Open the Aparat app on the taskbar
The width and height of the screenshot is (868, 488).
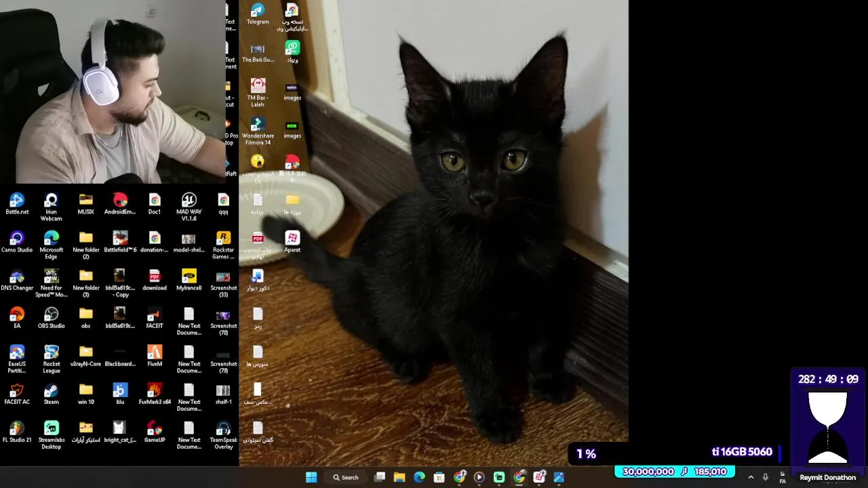(x=539, y=477)
